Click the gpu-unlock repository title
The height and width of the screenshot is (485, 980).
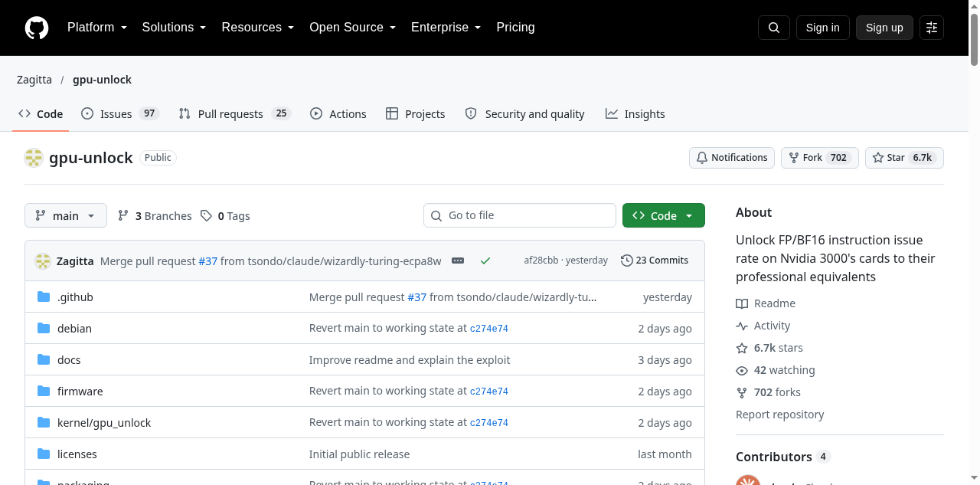(91, 158)
